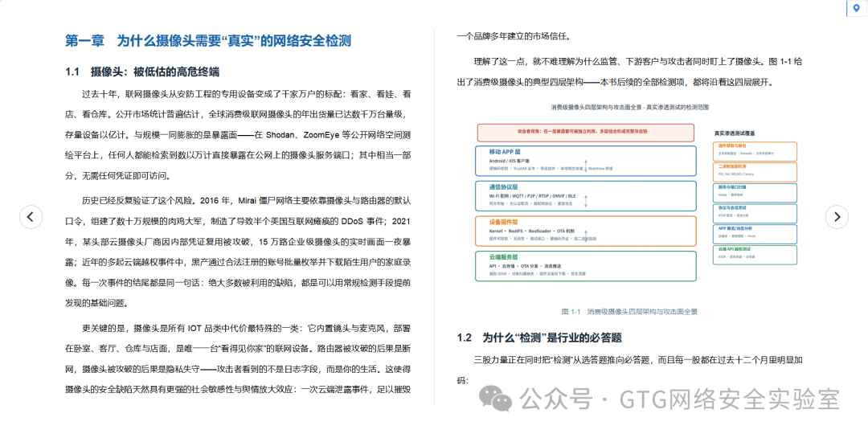The height and width of the screenshot is (434, 868).
Task: Click the text Kernel · RootFS · Bootloader
Action: click(519, 231)
